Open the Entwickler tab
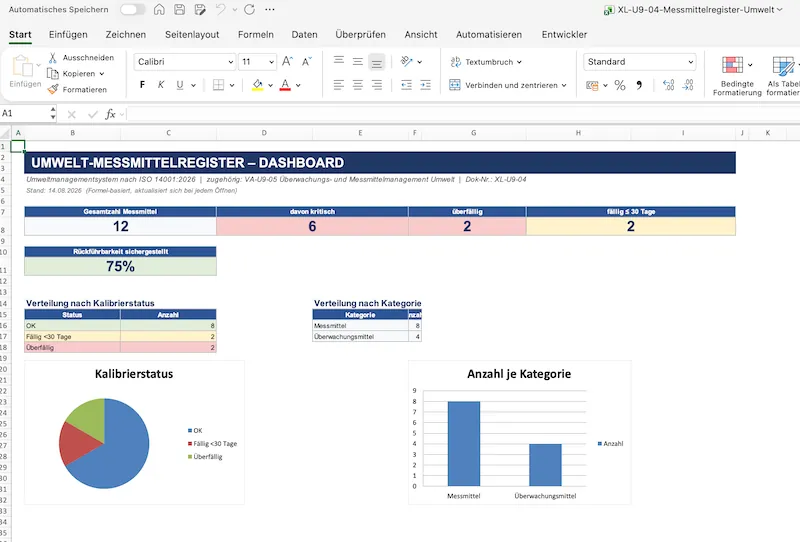The width and height of the screenshot is (800, 542). 564,34
